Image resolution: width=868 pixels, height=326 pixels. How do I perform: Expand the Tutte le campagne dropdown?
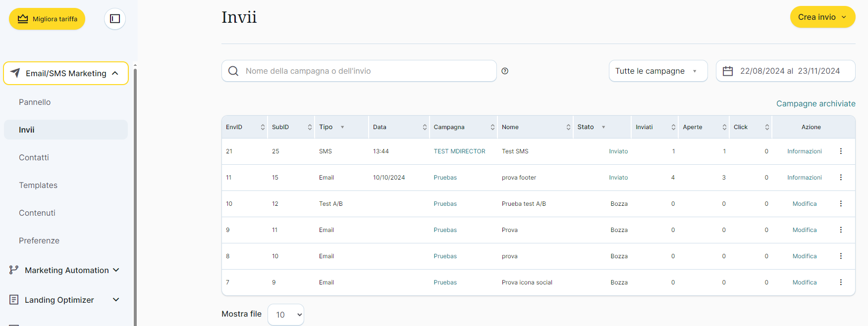[x=657, y=71]
